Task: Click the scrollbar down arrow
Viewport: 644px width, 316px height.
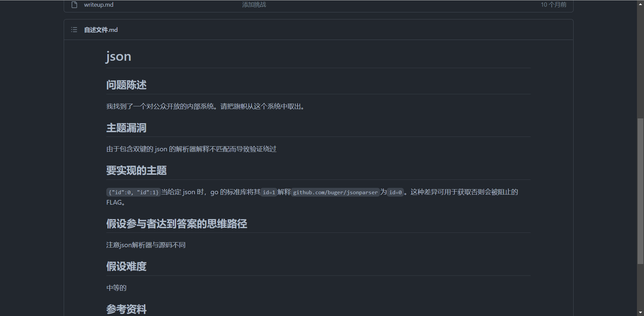Action: [x=641, y=313]
